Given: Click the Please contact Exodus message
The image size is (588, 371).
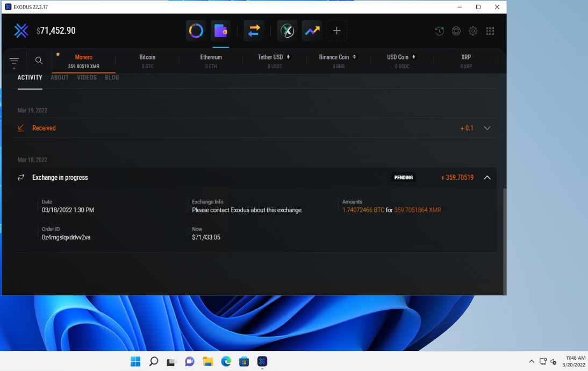Looking at the screenshot, I should point(247,210).
